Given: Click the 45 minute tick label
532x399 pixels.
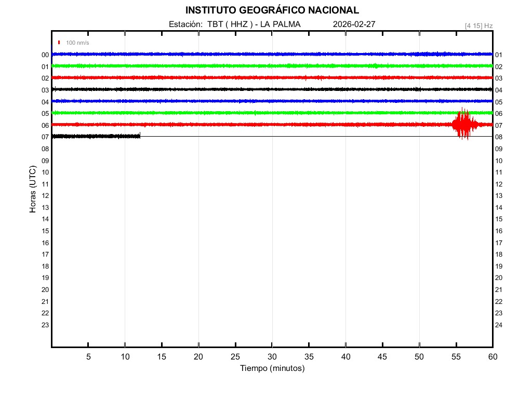Looking at the screenshot, I should (x=382, y=357).
